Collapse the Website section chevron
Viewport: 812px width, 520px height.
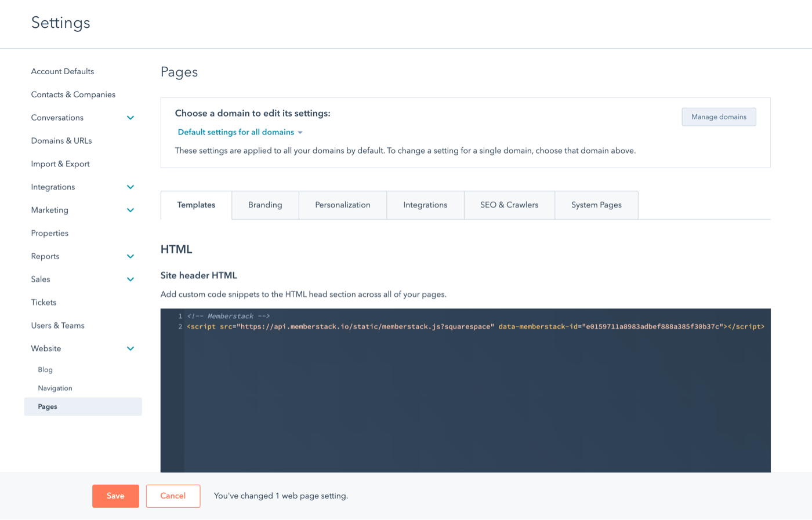pos(130,348)
